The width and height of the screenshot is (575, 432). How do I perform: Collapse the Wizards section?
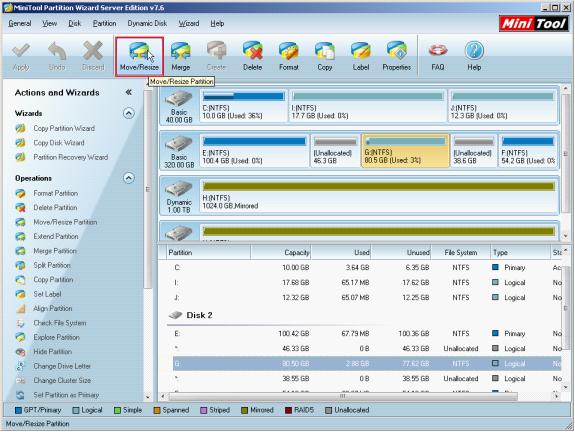point(128,113)
